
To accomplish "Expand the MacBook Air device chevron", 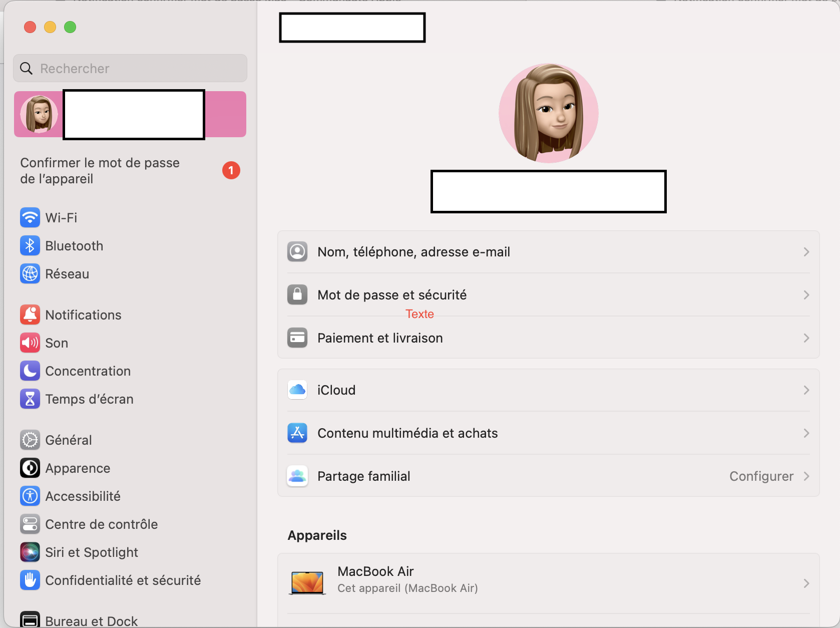I will 806,583.
